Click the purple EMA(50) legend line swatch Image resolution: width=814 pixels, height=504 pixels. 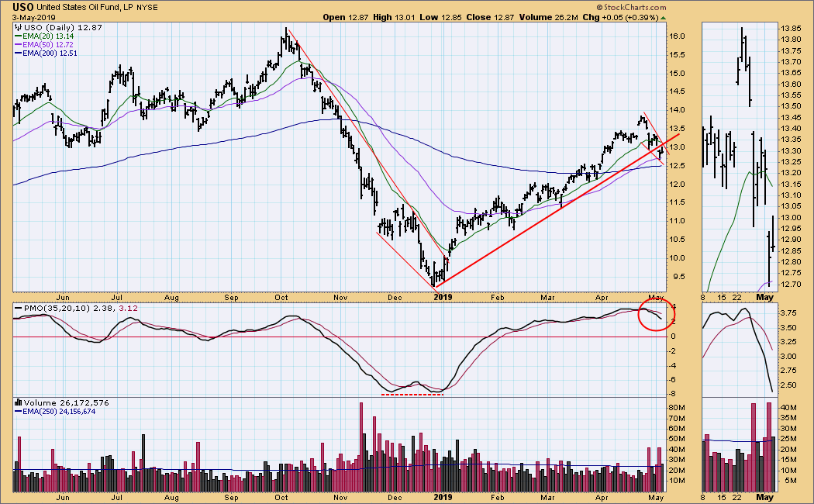pos(18,45)
